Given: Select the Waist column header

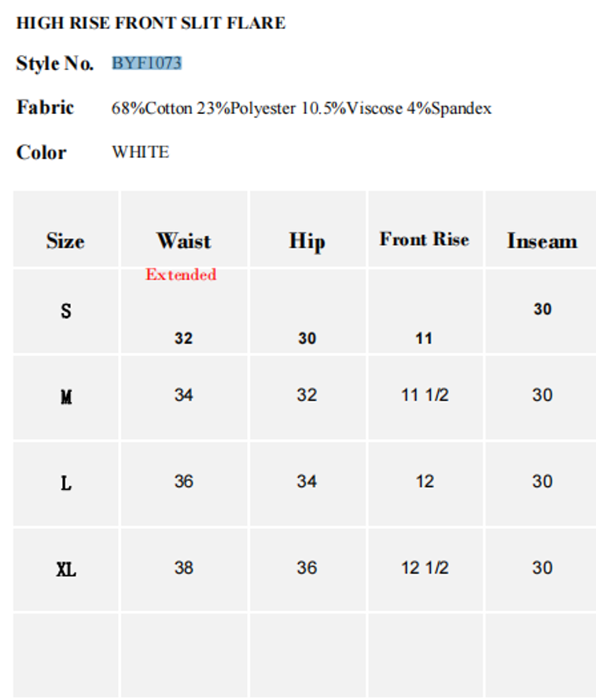Looking at the screenshot, I should (x=183, y=241).
